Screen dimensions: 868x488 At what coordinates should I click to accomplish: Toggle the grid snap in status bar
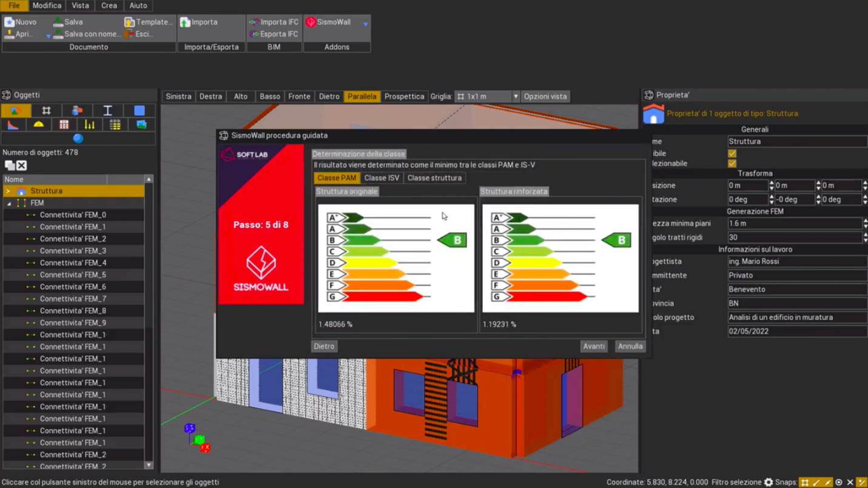tap(804, 483)
